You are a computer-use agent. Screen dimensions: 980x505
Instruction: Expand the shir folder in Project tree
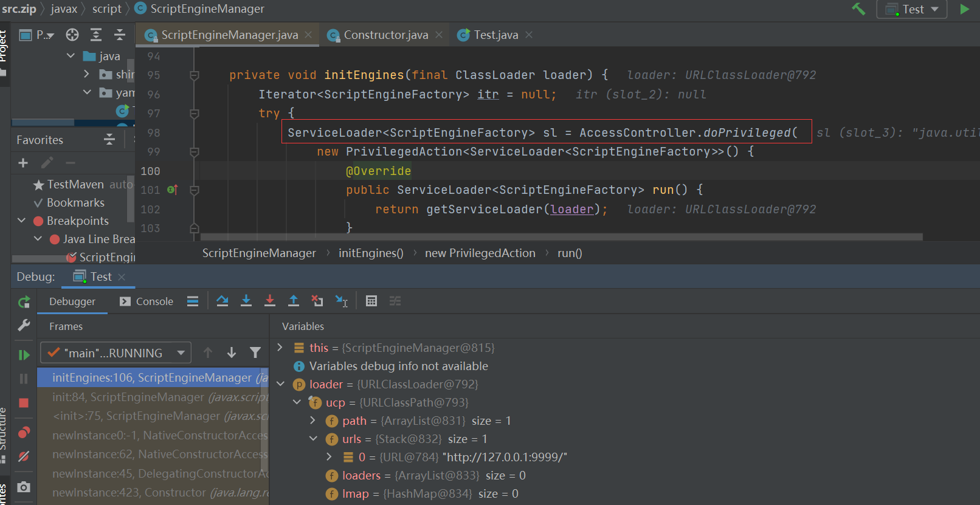tap(86, 74)
